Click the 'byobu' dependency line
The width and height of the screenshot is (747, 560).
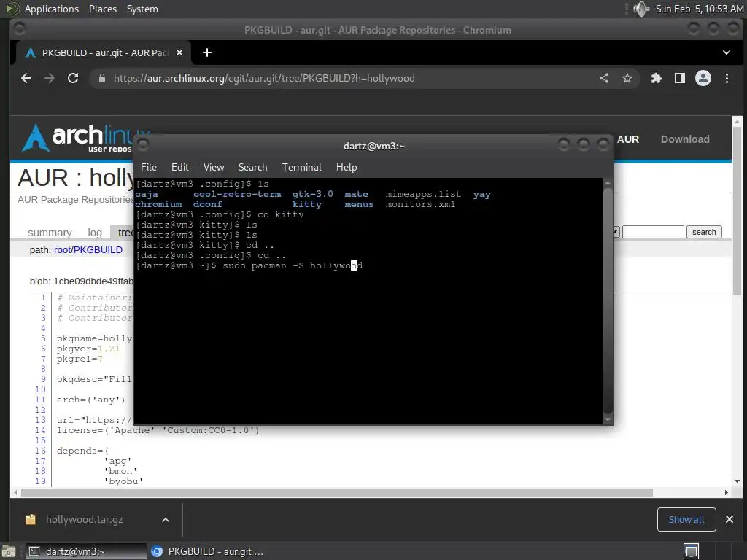pyautogui.click(x=123, y=481)
